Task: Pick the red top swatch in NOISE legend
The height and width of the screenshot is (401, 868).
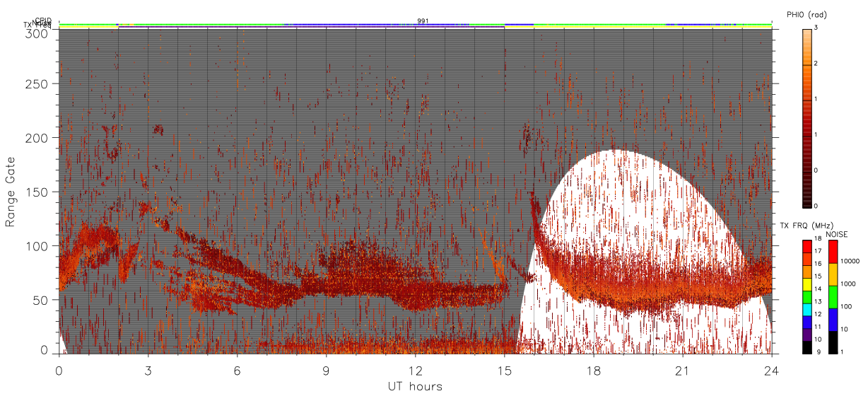Action: click(833, 251)
